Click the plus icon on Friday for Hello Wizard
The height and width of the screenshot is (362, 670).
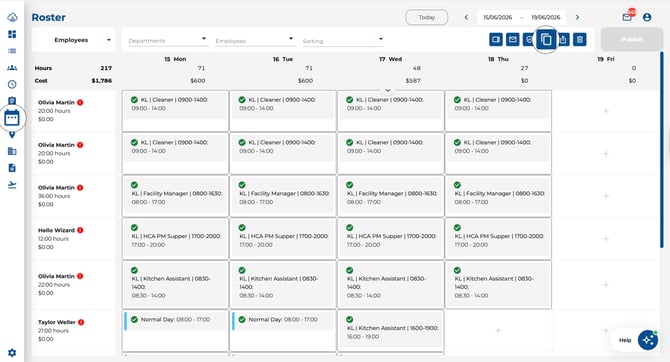(x=605, y=238)
